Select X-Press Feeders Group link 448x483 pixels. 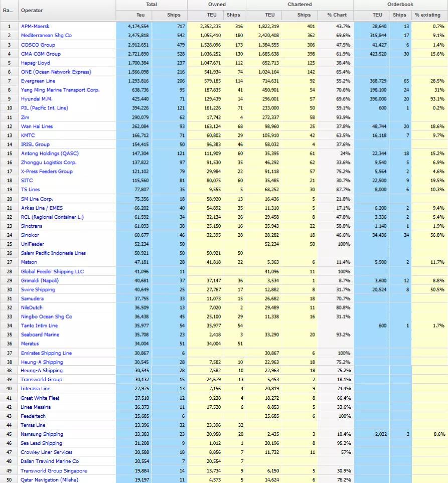pyautogui.click(x=47, y=171)
